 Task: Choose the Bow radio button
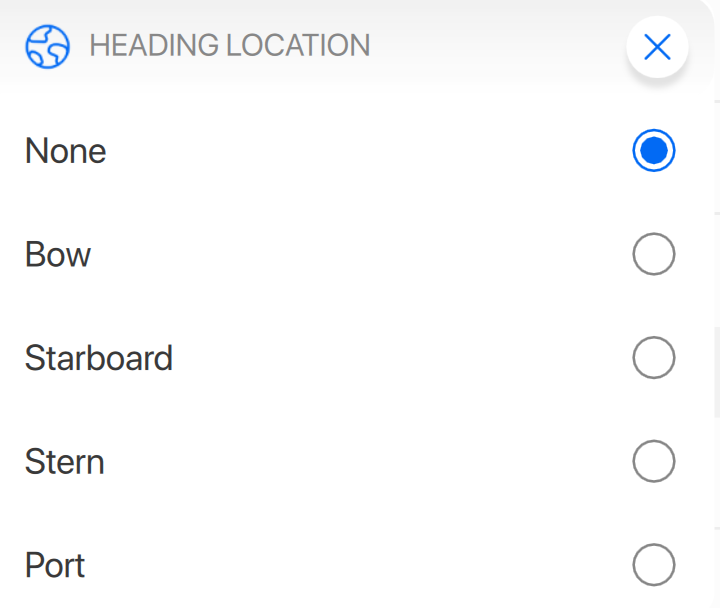(654, 254)
